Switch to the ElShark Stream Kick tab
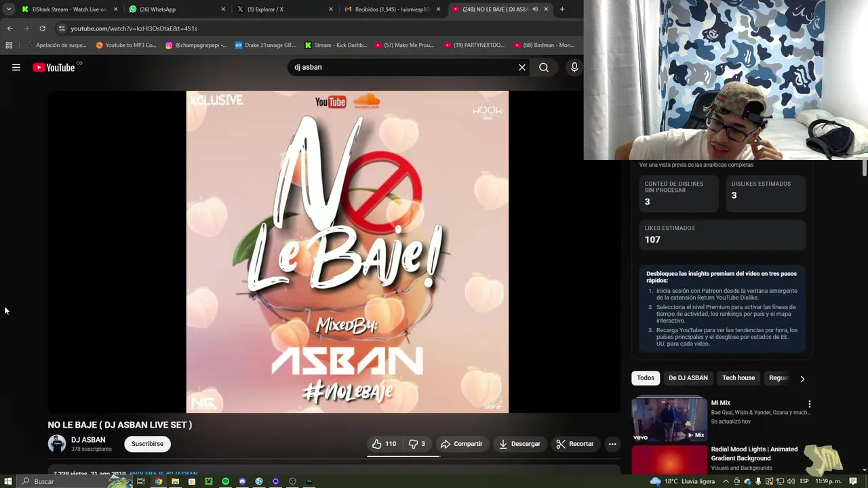The width and height of the screenshot is (868, 488). click(x=69, y=9)
